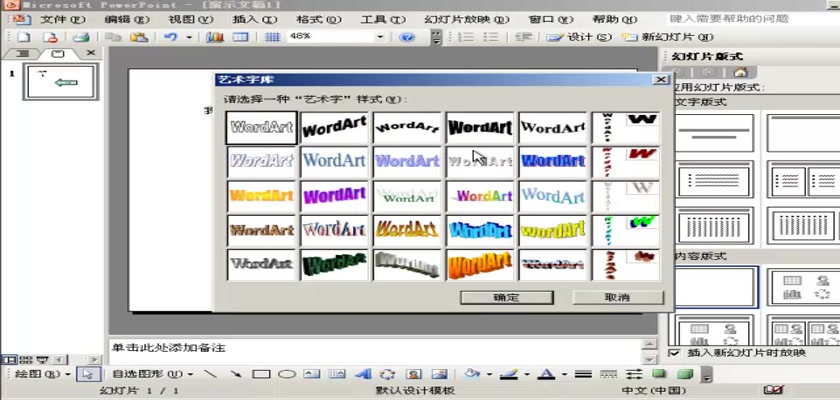Click the Line Style icon

583,374
